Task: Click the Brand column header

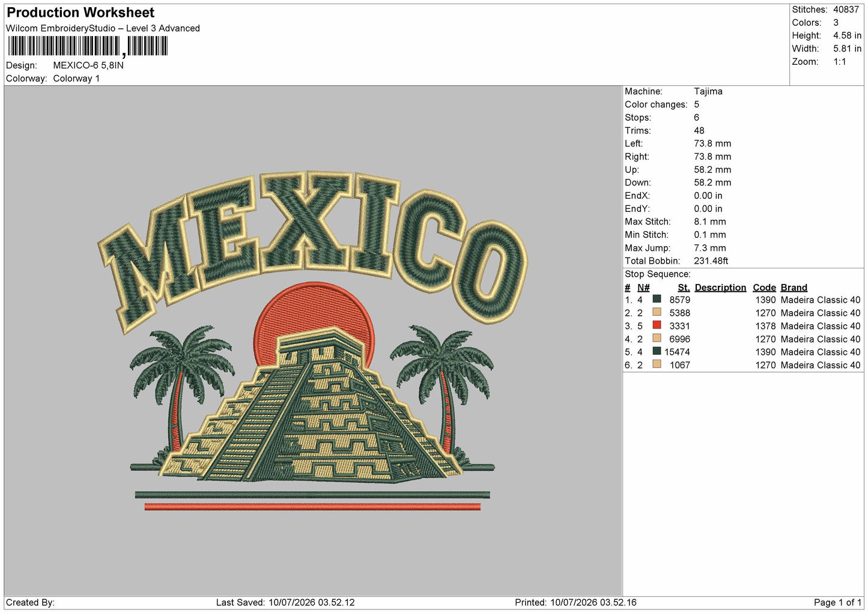Action: click(794, 288)
